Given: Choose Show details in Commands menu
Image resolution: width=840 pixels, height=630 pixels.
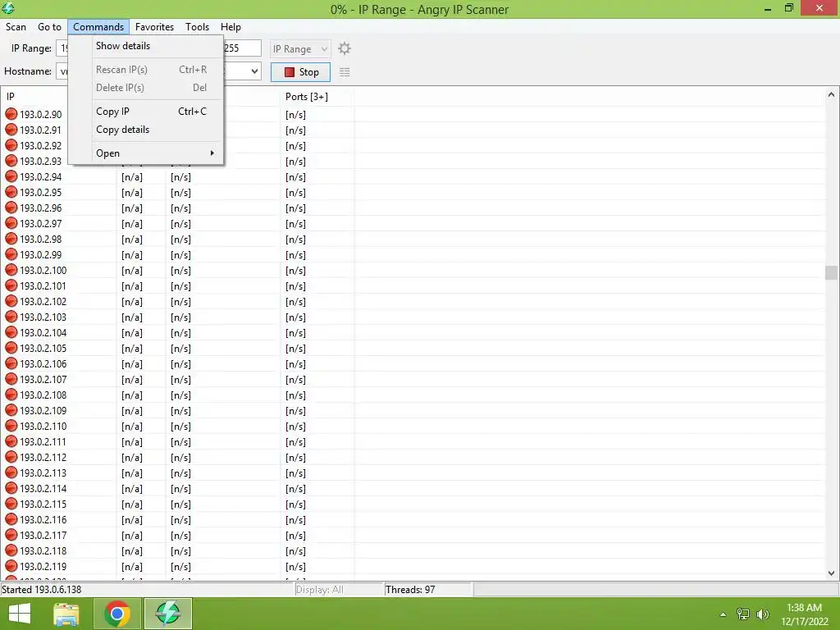Looking at the screenshot, I should [155, 46].
